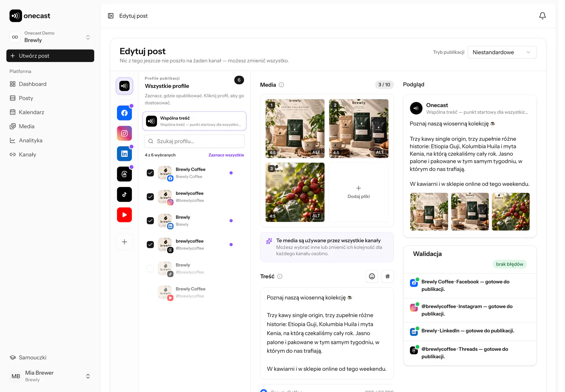
Task: Select the LinkedIn channel icon
Action: (x=124, y=154)
